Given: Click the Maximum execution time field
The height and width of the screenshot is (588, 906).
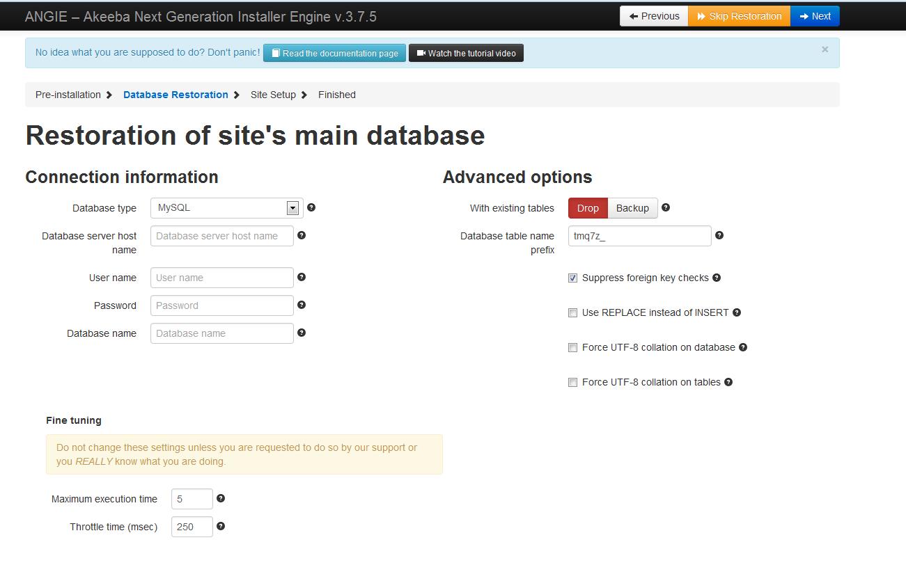Looking at the screenshot, I should pos(192,499).
